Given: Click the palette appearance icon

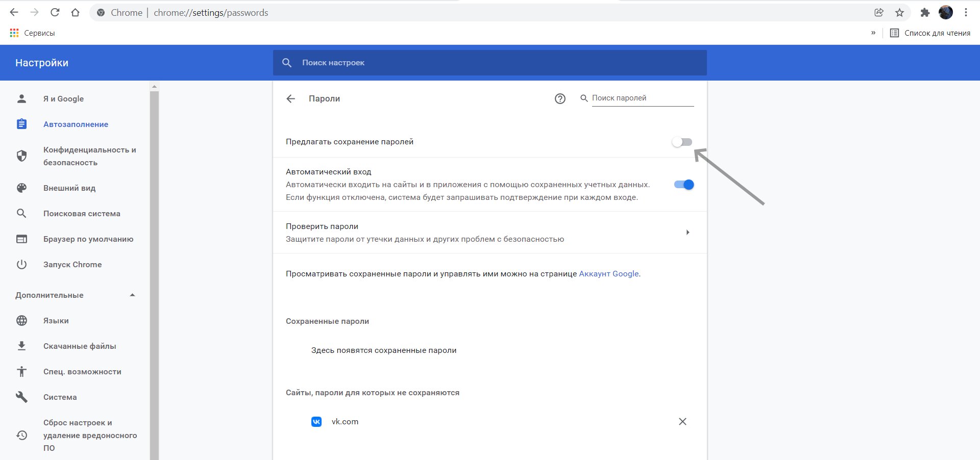Looking at the screenshot, I should (x=21, y=188).
